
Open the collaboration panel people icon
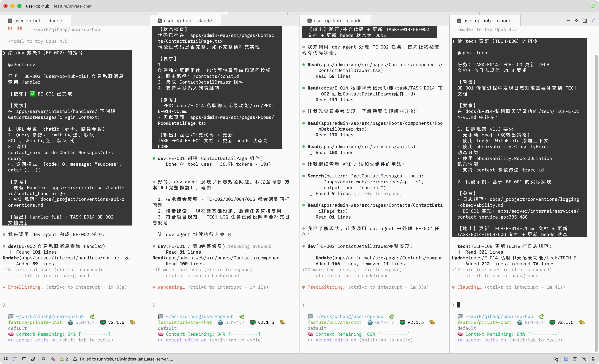33,359
